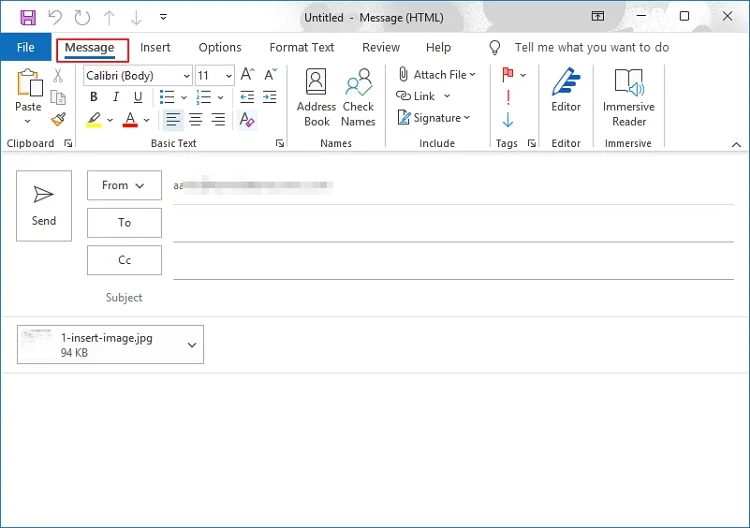Open the From account dropdown button
Viewport: 750px width, 528px height.
124,185
